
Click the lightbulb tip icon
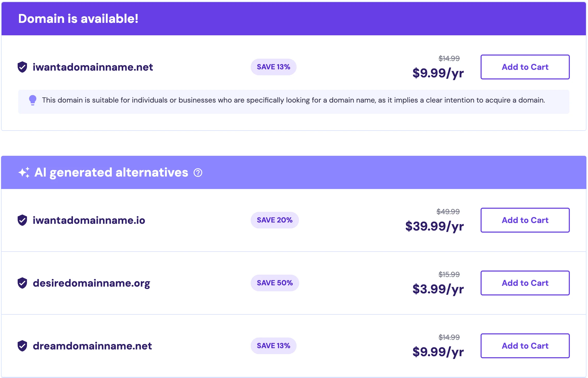pos(33,100)
